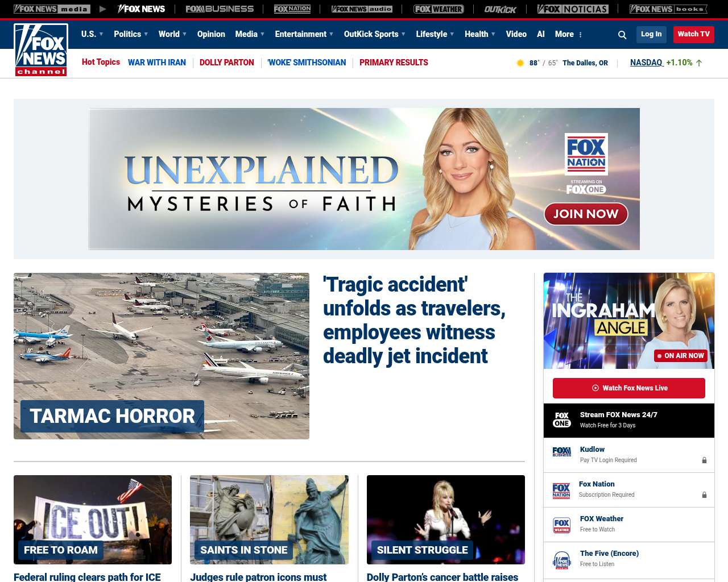Select the 'Woke' Smithsonian hot topic

pos(307,63)
